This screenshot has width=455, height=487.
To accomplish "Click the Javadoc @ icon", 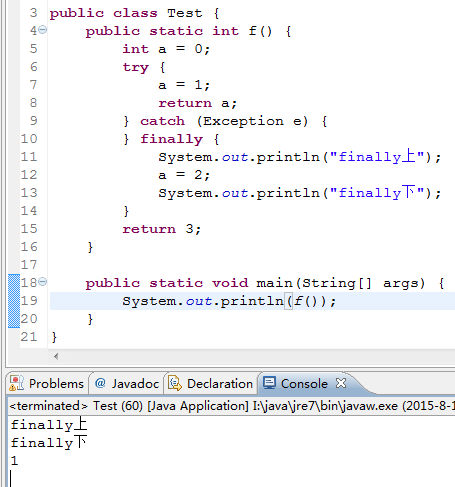I will (x=100, y=383).
